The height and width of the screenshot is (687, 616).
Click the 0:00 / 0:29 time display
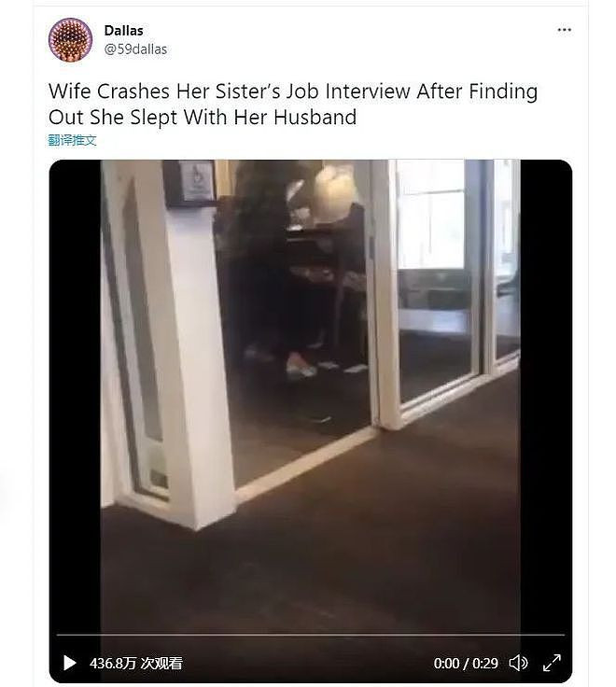pos(466,664)
